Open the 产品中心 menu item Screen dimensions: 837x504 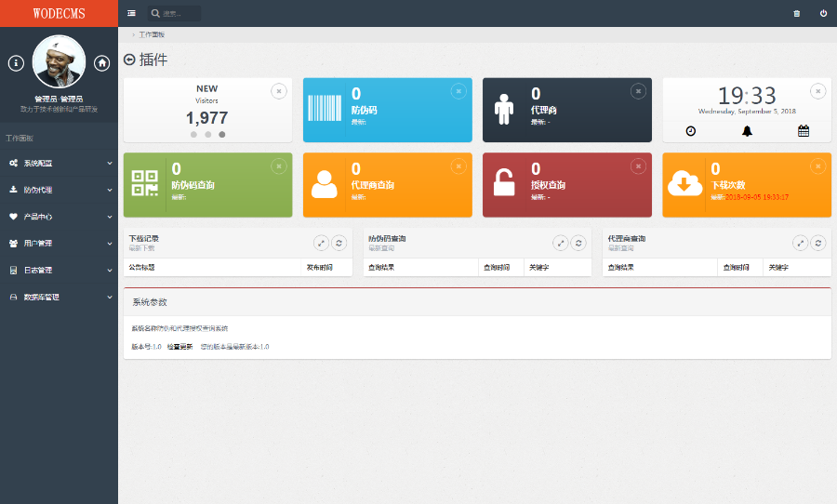[59, 217]
